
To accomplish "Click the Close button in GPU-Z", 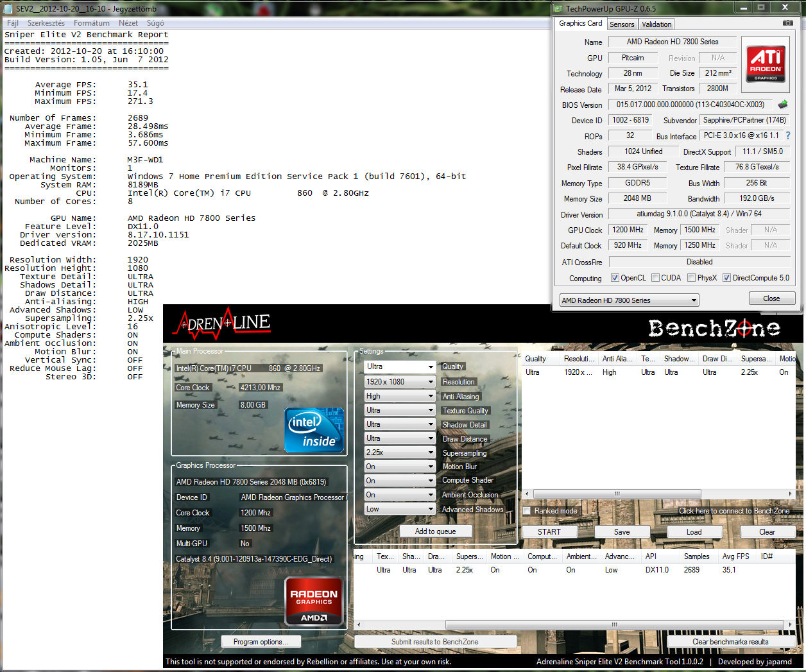I will click(x=771, y=298).
